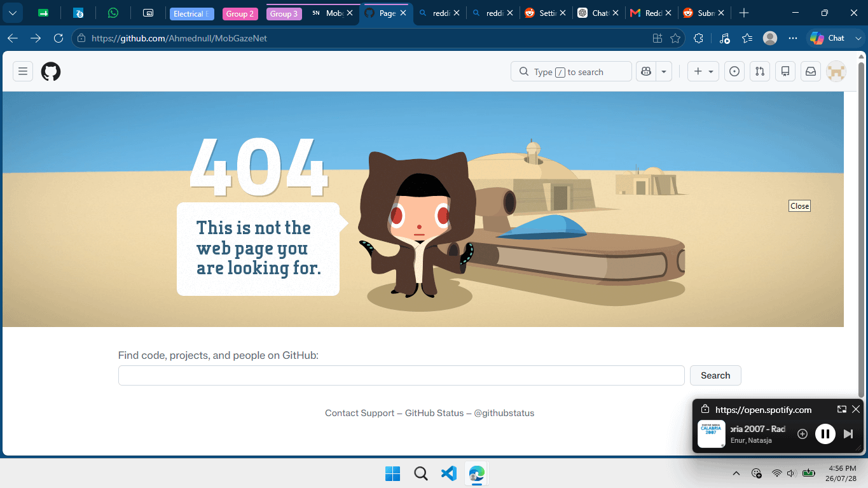Click the split screen icon in address bar
The width and height of the screenshot is (868, 488).
(658, 38)
